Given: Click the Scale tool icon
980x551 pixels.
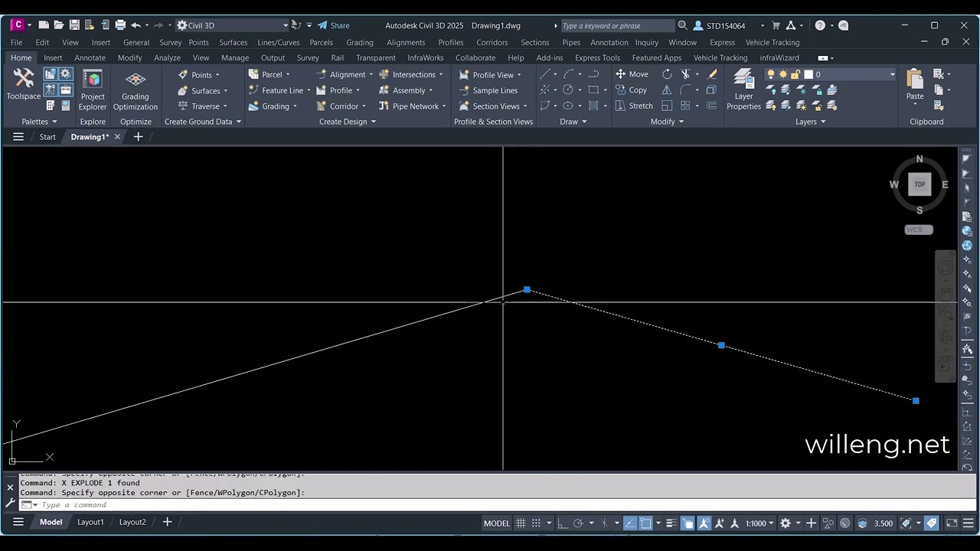Looking at the screenshot, I should click(667, 106).
